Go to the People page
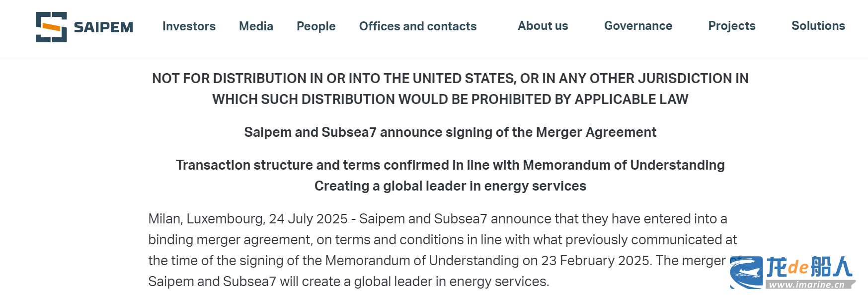The width and height of the screenshot is (868, 301). click(x=316, y=26)
